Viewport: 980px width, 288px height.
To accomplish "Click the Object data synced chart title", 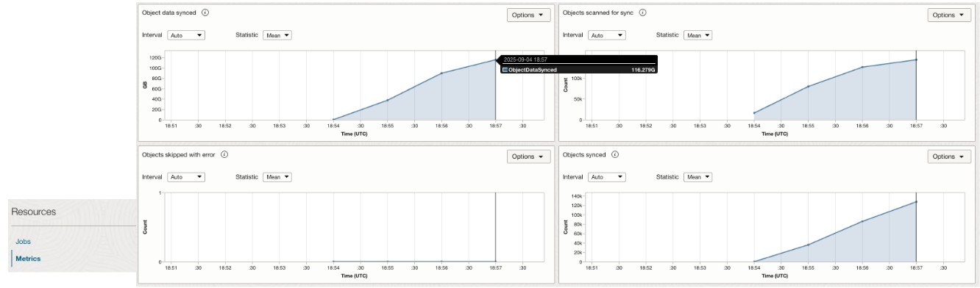I will coord(169,12).
